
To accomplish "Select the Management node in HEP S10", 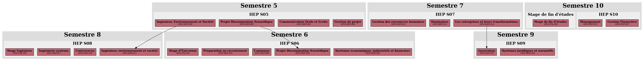I will pyautogui.click(x=590, y=23).
